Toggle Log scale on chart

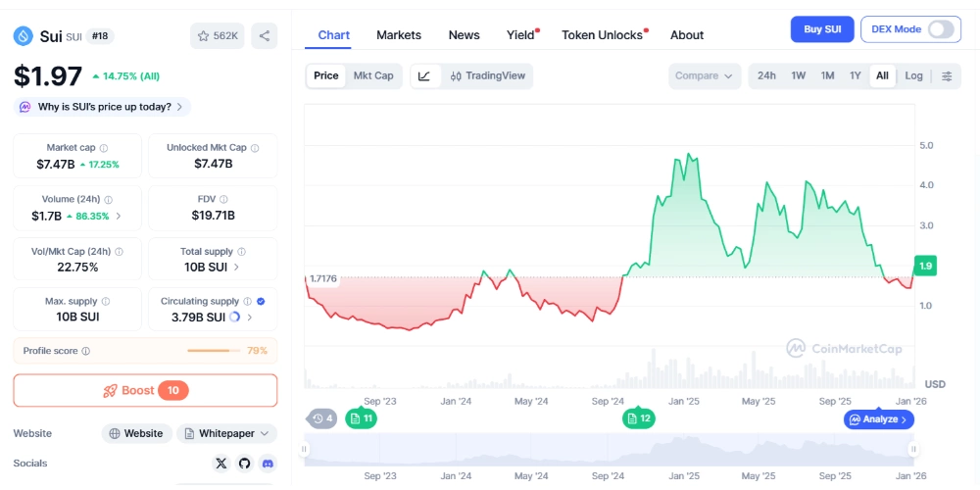(913, 76)
